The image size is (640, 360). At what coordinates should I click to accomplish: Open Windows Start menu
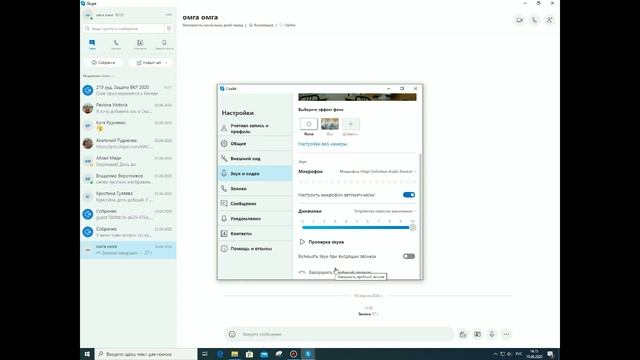tap(87, 354)
